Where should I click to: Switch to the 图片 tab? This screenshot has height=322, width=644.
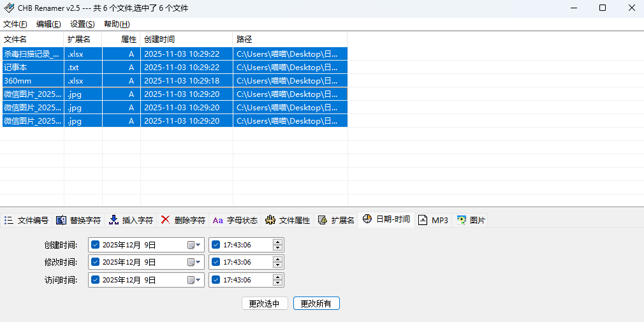471,220
